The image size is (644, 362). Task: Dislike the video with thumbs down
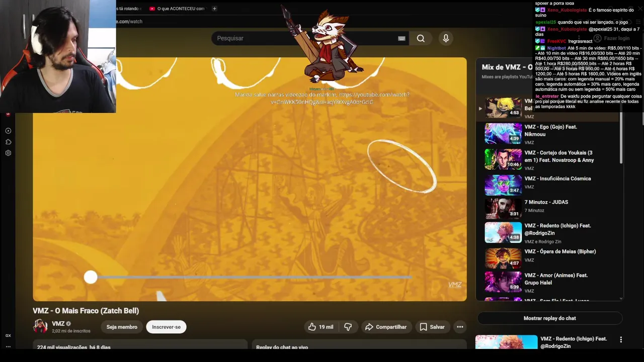pyautogui.click(x=348, y=327)
